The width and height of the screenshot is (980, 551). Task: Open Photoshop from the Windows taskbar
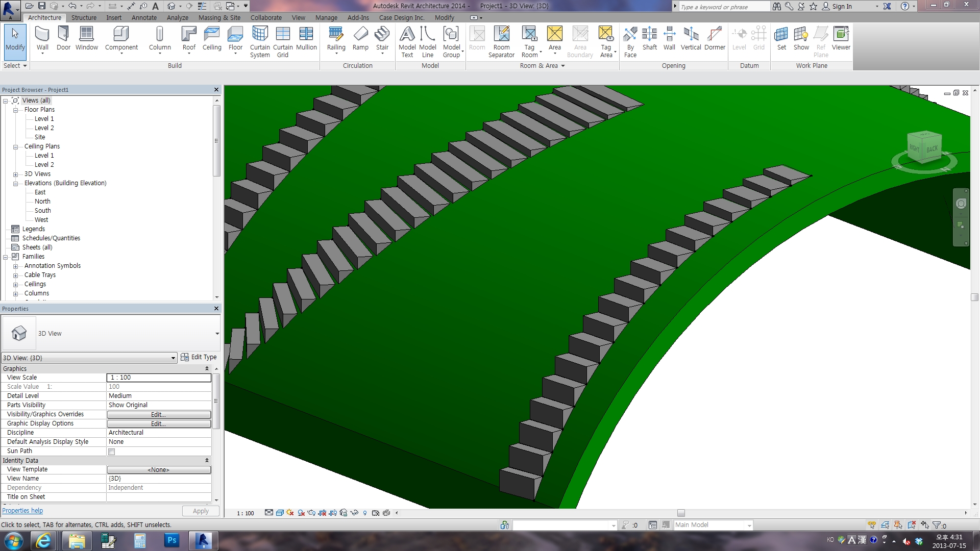171,540
